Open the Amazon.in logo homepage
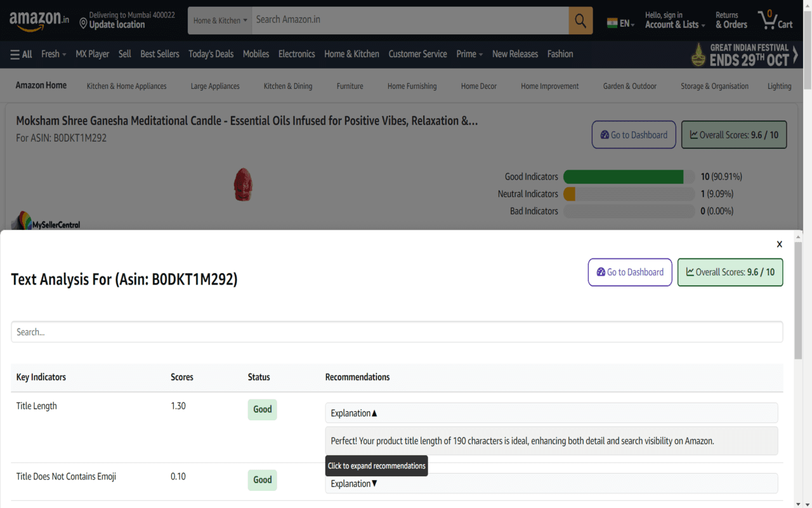Screen dimensions: 812x508 [x=39, y=20]
